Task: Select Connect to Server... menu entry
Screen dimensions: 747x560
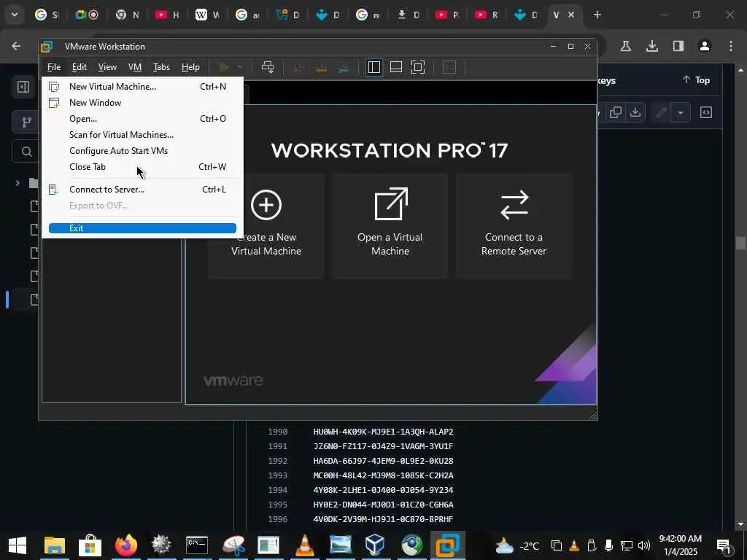Action: (x=142, y=190)
